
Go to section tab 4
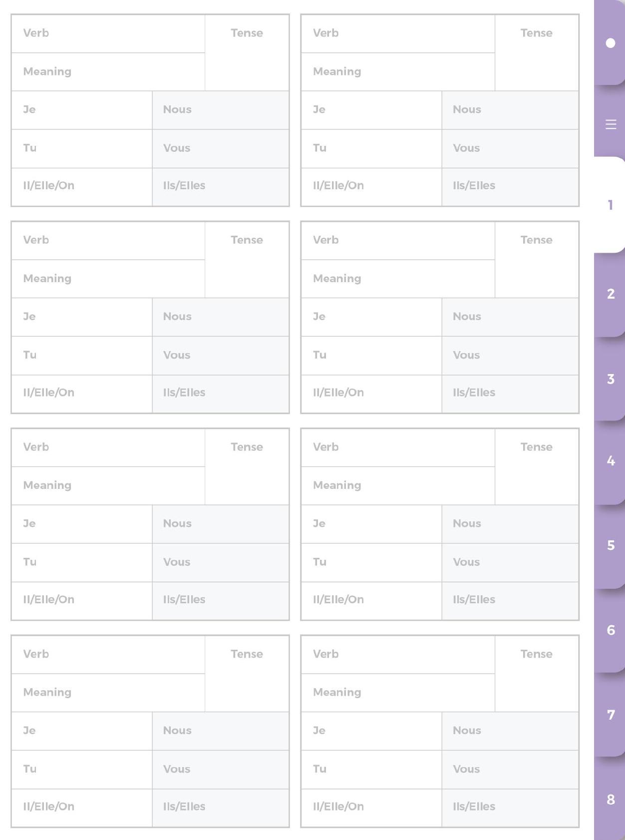coord(610,461)
